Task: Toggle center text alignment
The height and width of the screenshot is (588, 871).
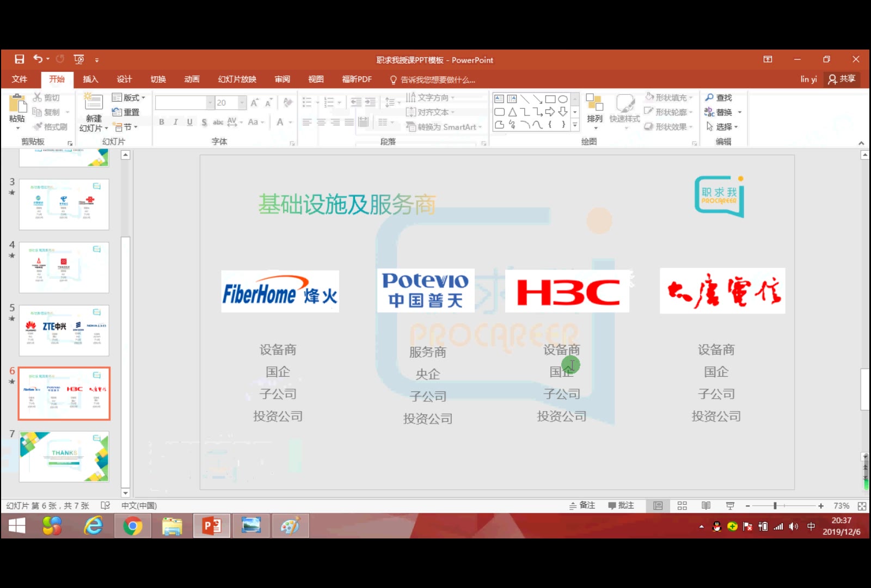Action: tap(321, 122)
